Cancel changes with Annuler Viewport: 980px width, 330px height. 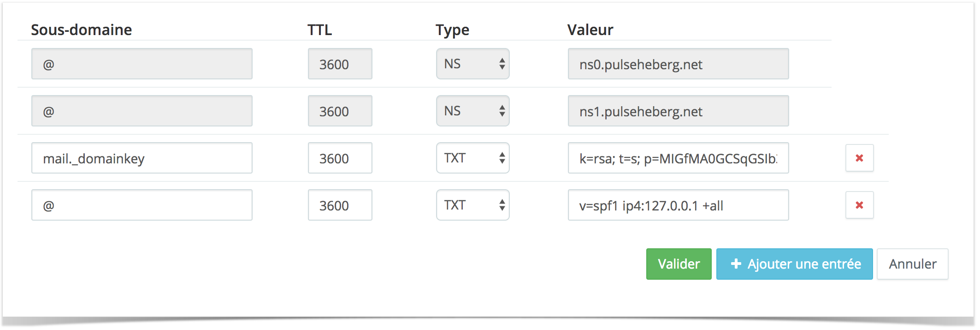coord(912,264)
